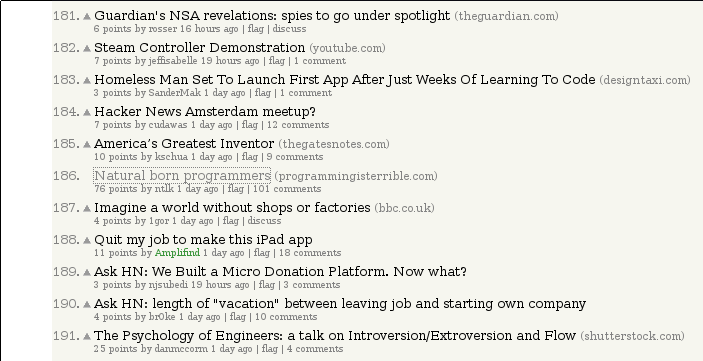Open the Natural born programmers link
Screen dimensions: 703x361
pos(182,175)
